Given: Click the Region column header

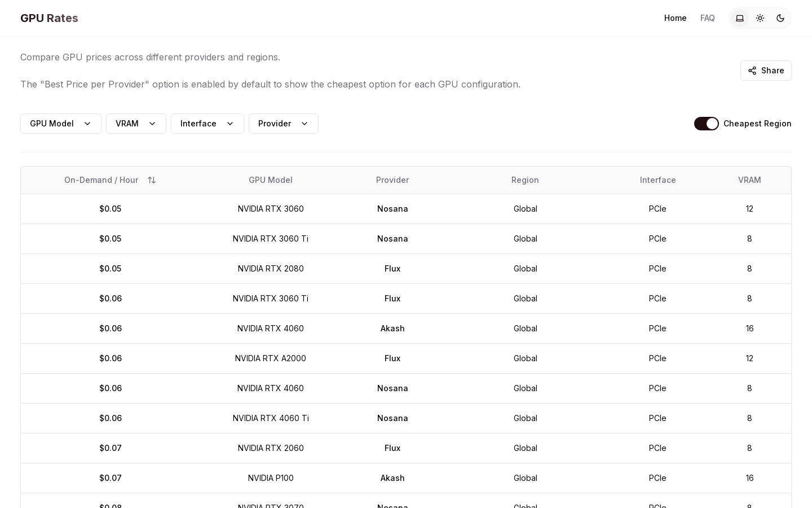Looking at the screenshot, I should point(525,180).
